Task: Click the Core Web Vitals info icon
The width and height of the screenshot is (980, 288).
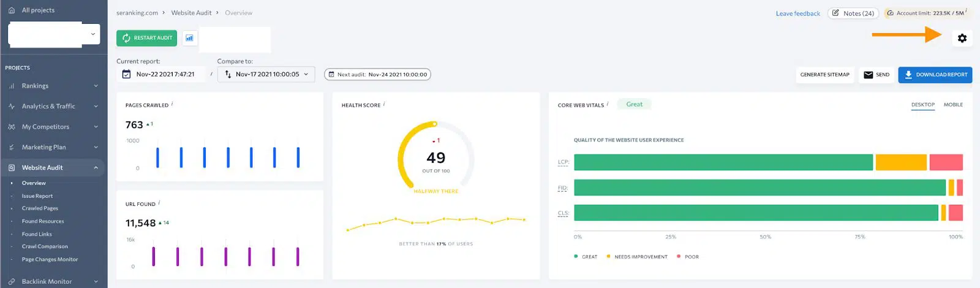Action: [x=608, y=104]
